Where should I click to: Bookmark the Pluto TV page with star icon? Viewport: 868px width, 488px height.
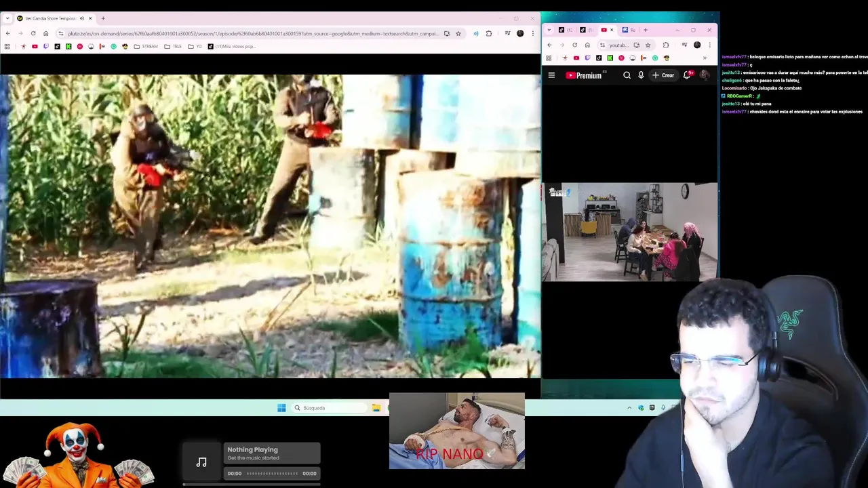pos(458,33)
